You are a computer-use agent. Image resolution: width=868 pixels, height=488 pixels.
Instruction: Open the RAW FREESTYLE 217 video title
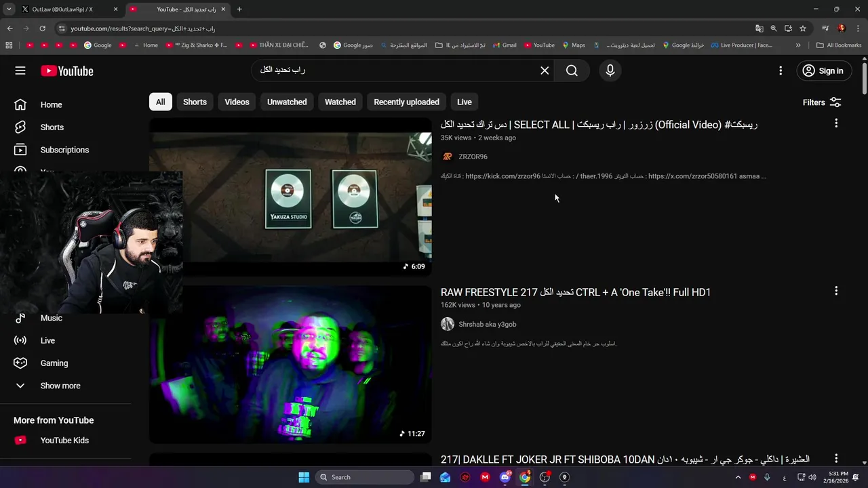click(x=576, y=292)
